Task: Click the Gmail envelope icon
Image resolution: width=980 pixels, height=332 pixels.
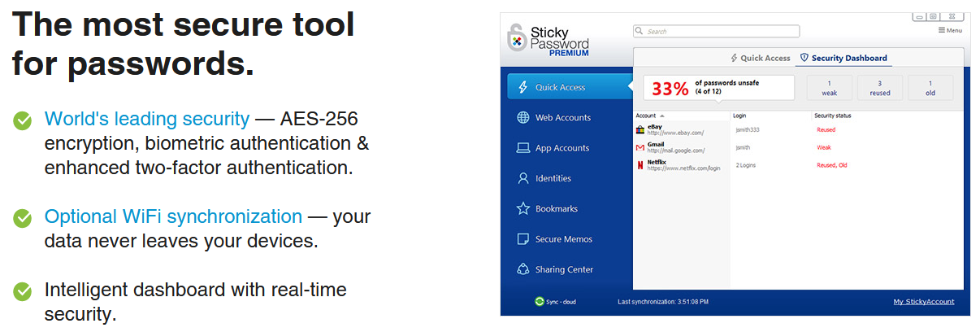Action: coord(640,147)
